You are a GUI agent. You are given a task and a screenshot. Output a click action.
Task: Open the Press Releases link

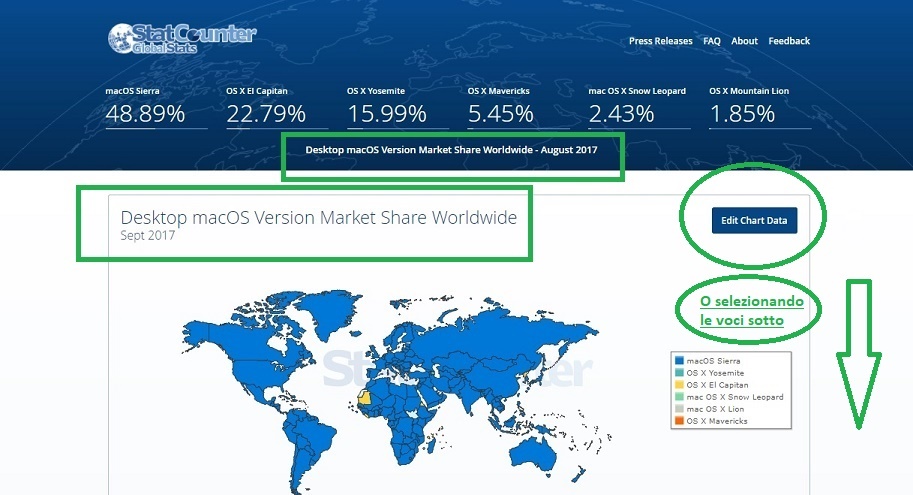point(660,41)
